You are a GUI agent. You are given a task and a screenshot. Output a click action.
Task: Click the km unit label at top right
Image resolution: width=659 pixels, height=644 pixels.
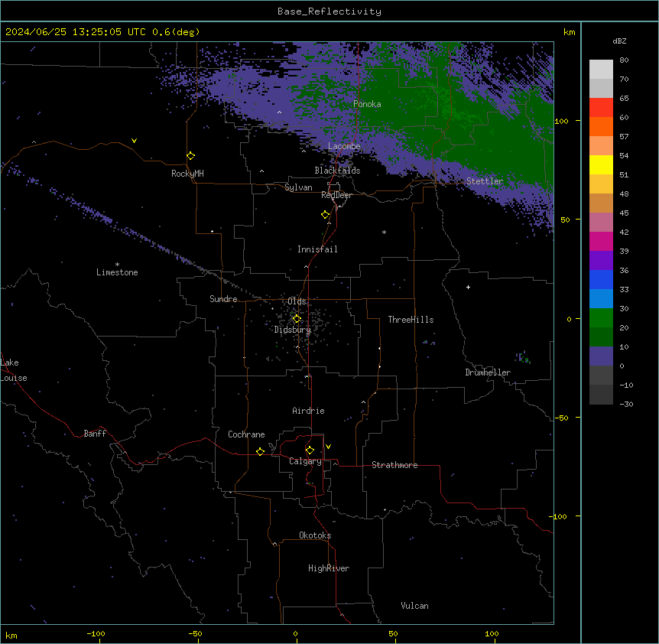[x=569, y=32]
